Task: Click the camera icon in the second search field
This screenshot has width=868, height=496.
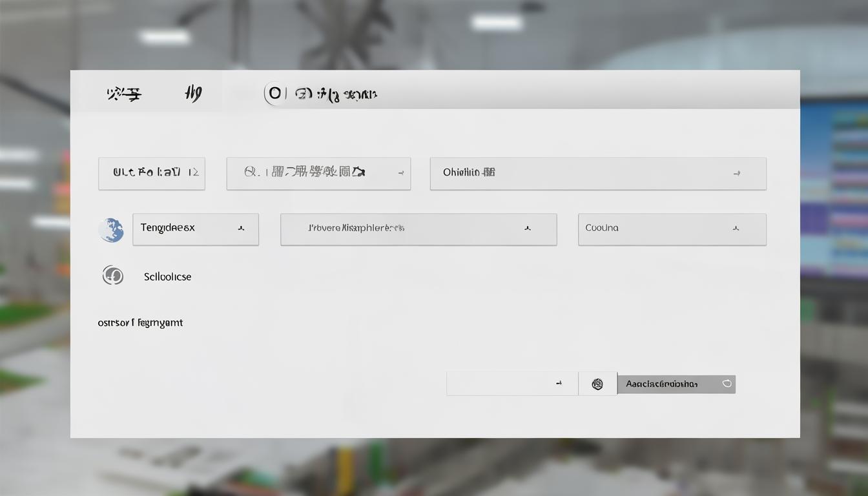Action: coord(360,172)
